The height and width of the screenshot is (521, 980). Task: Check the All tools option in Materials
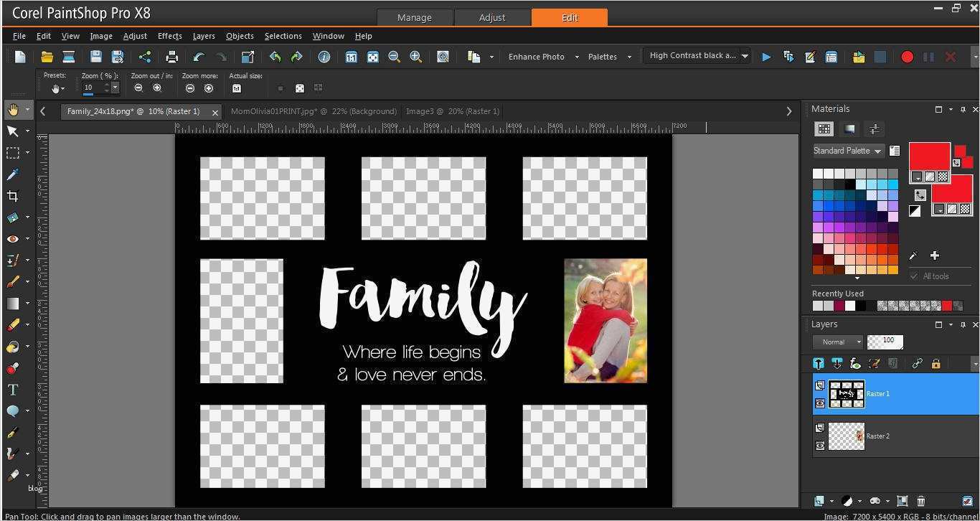914,276
